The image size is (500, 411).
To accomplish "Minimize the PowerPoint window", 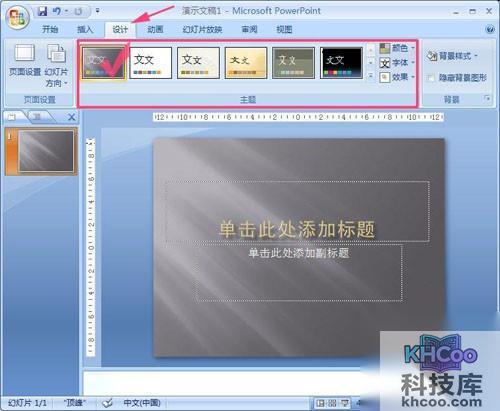I will pos(456,12).
